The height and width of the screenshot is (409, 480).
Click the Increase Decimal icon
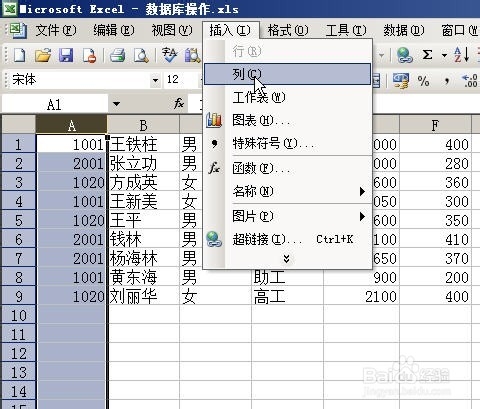tap(470, 81)
